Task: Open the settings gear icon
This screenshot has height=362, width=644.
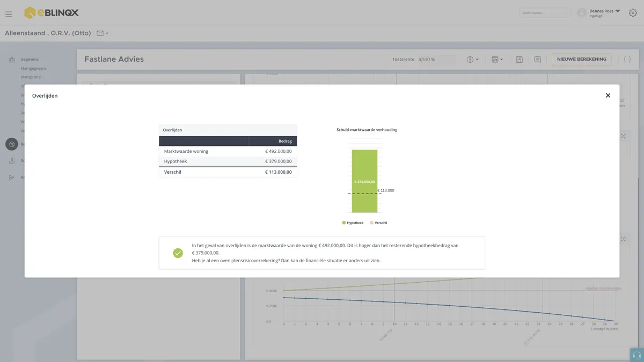Action: 633,13
